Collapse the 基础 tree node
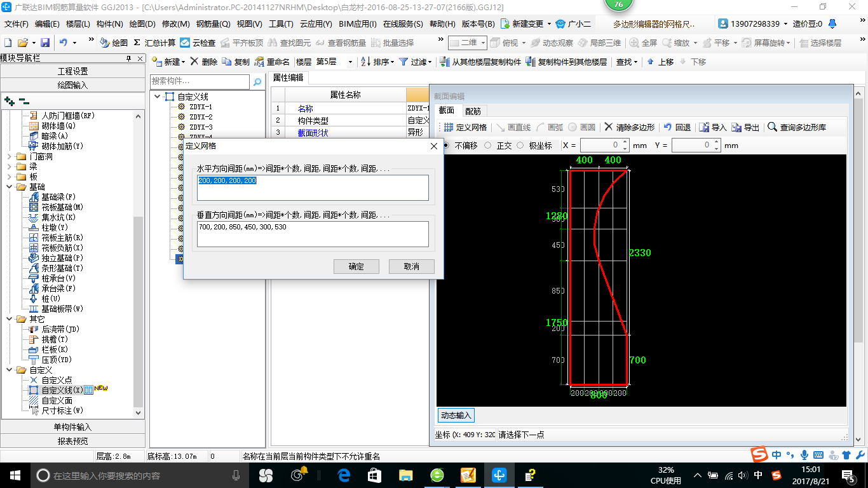 9,187
